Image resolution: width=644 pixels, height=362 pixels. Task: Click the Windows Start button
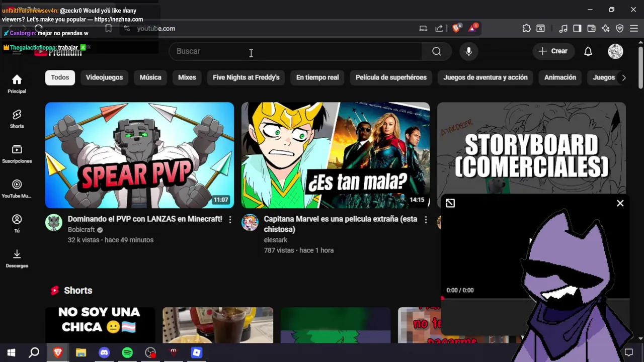11,352
